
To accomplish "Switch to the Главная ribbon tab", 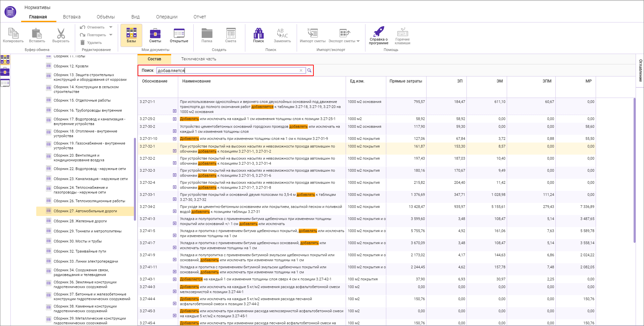I will point(38,17).
